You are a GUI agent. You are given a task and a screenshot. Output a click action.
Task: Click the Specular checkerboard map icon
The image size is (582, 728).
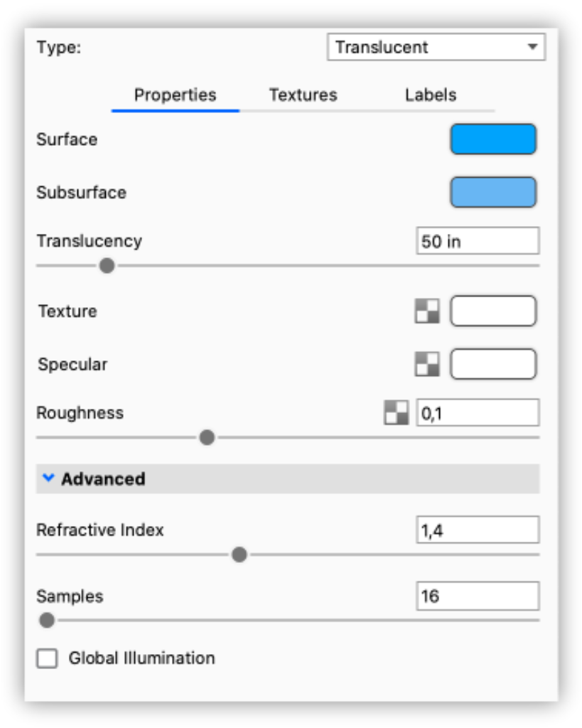427,365
